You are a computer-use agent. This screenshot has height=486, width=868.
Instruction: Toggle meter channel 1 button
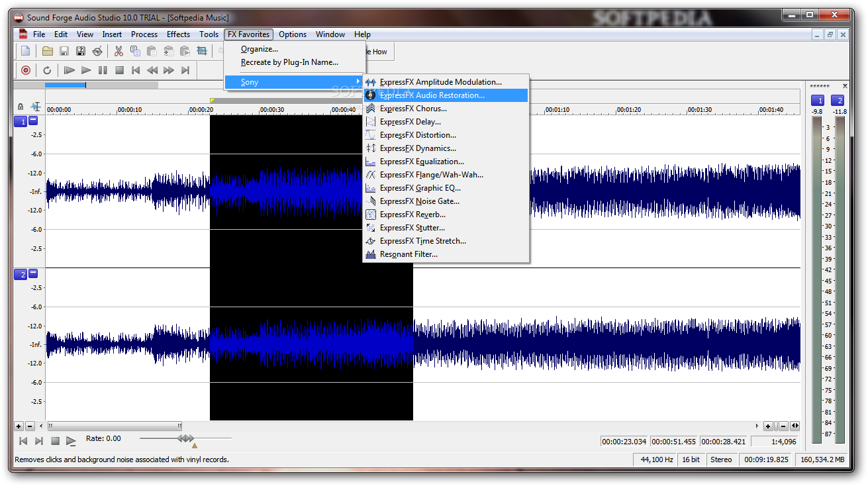click(818, 101)
